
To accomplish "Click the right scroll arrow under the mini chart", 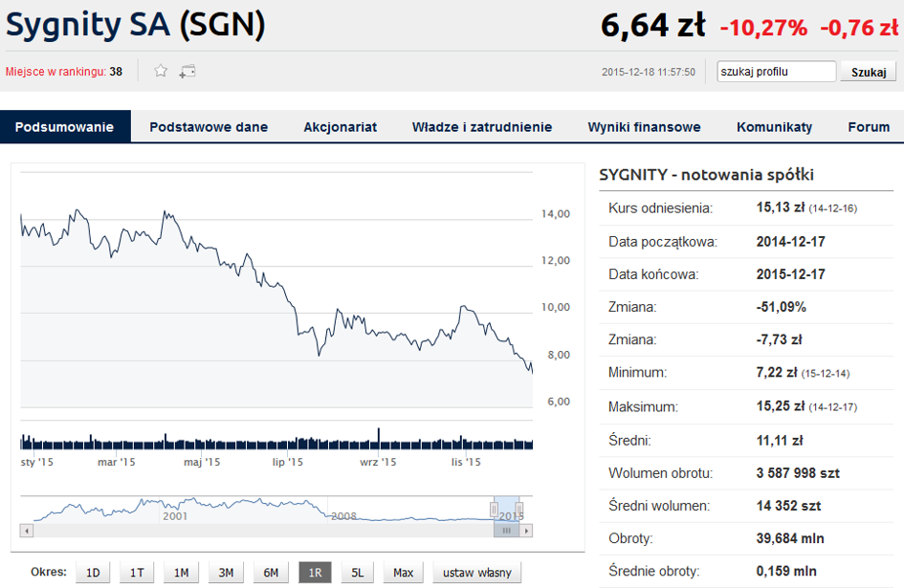I will pos(526,531).
